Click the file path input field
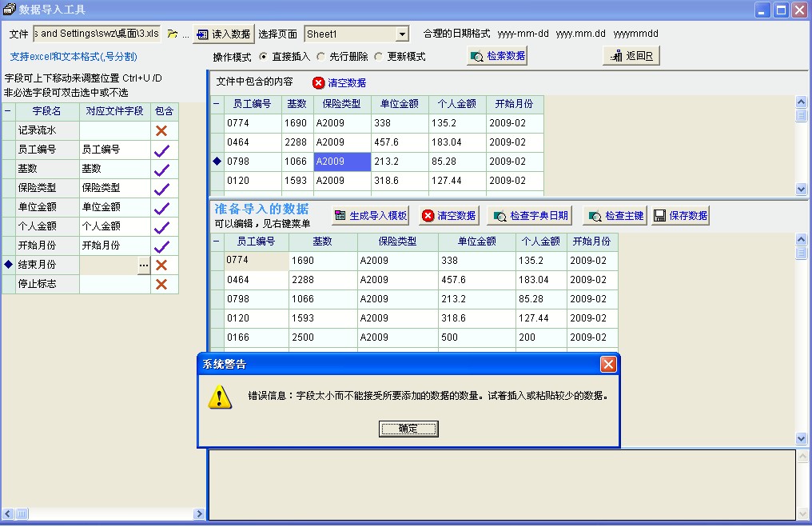The width and height of the screenshot is (812, 527). click(x=96, y=34)
